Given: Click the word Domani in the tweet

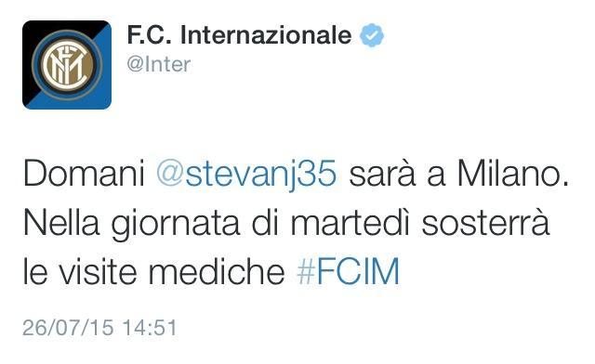Looking at the screenshot, I should (x=85, y=174).
